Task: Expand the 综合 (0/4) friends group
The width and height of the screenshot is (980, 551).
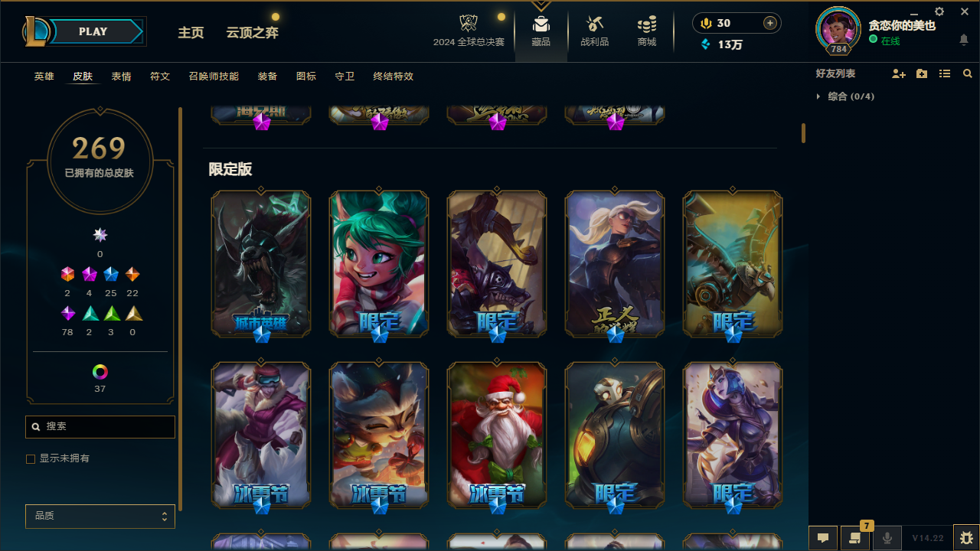Action: (844, 96)
